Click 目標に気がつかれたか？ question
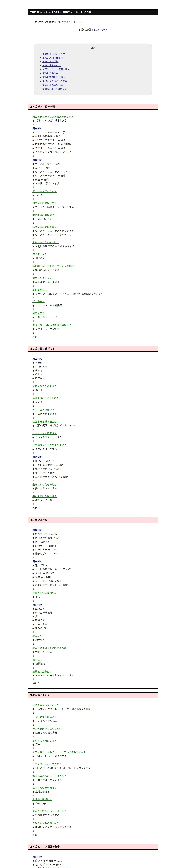Viewport: 186px width, 868px height. coord(46,705)
